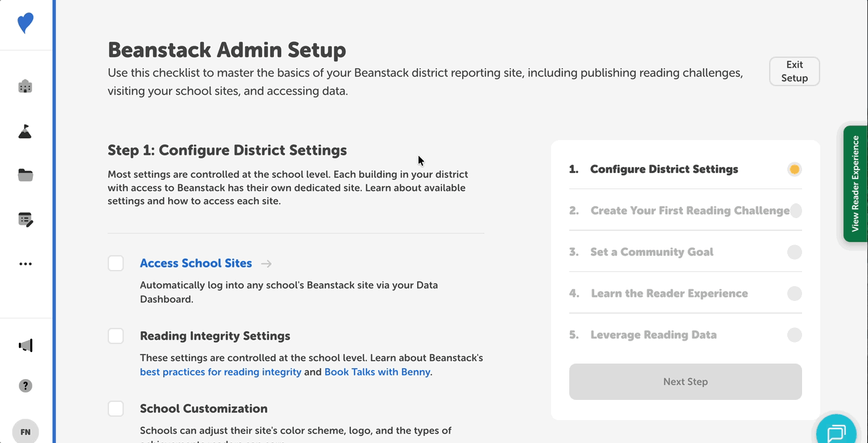
Task: Select the school building icon in sidebar
Action: 25,86
